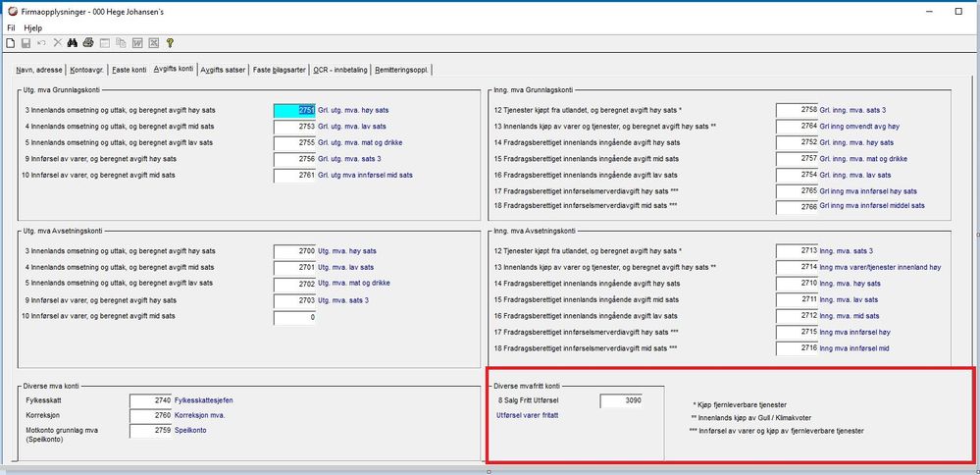
Task: Click the account field containing 2716
Action: [x=797, y=348]
